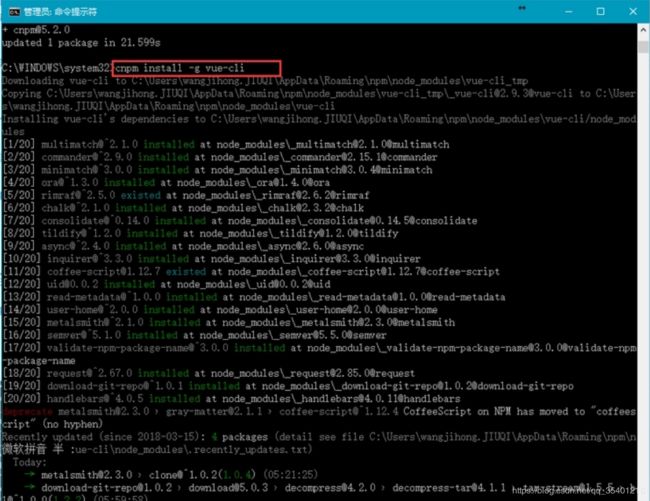
Task: Click the line 'updated 1 package in 21.599s'
Action: click(x=81, y=43)
